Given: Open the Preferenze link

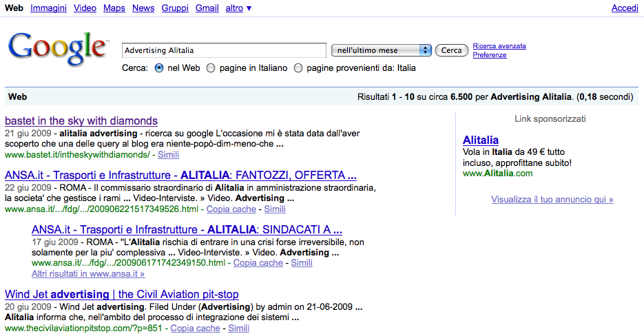Looking at the screenshot, I should click(x=490, y=55).
